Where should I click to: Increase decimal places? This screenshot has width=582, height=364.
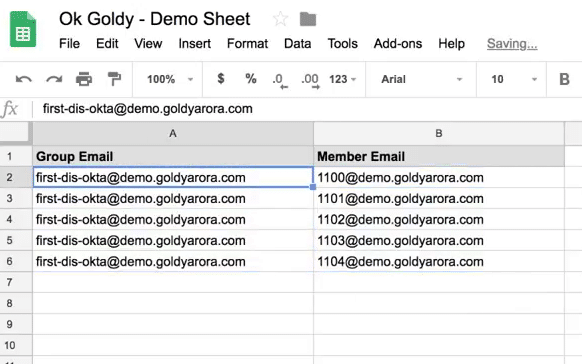(310, 81)
